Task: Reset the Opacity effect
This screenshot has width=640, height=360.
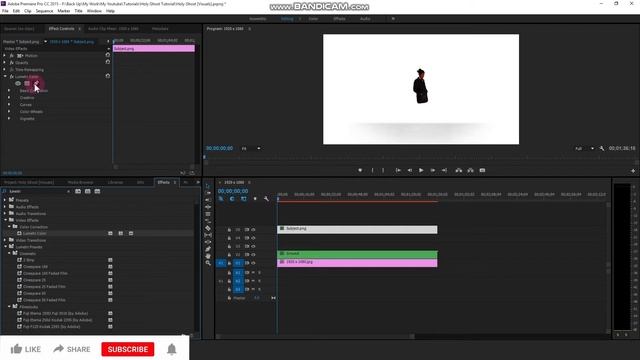Action: point(108,62)
